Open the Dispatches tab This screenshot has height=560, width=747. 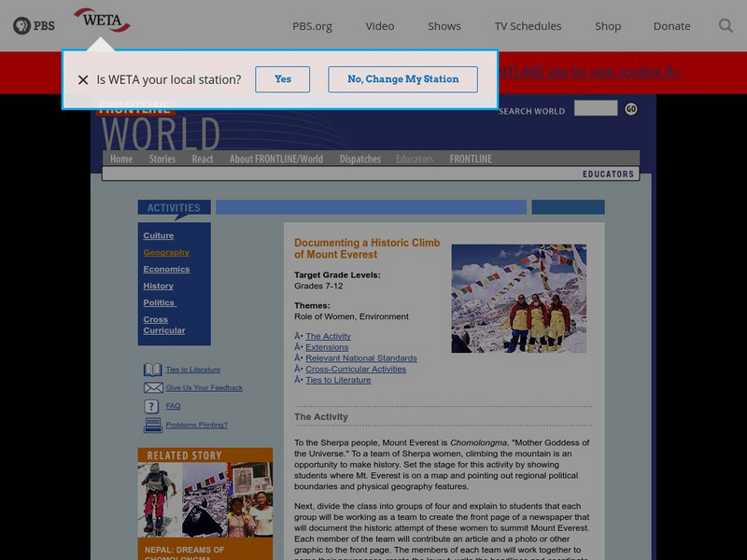coord(360,159)
